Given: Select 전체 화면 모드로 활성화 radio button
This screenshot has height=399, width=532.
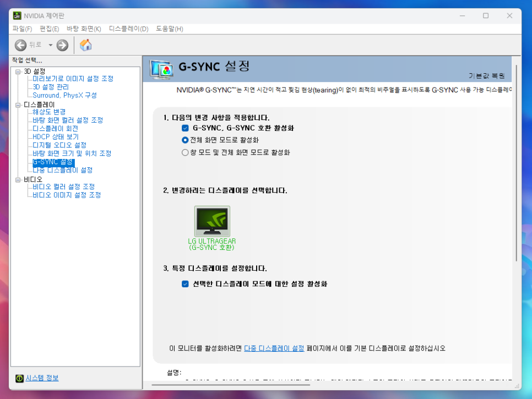Looking at the screenshot, I should pos(185,140).
